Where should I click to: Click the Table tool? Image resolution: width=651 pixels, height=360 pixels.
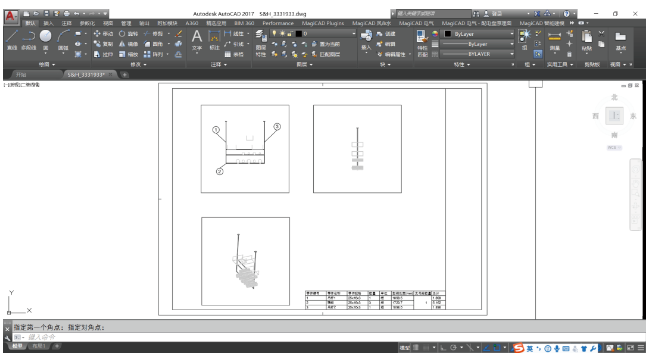pyautogui.click(x=234, y=54)
